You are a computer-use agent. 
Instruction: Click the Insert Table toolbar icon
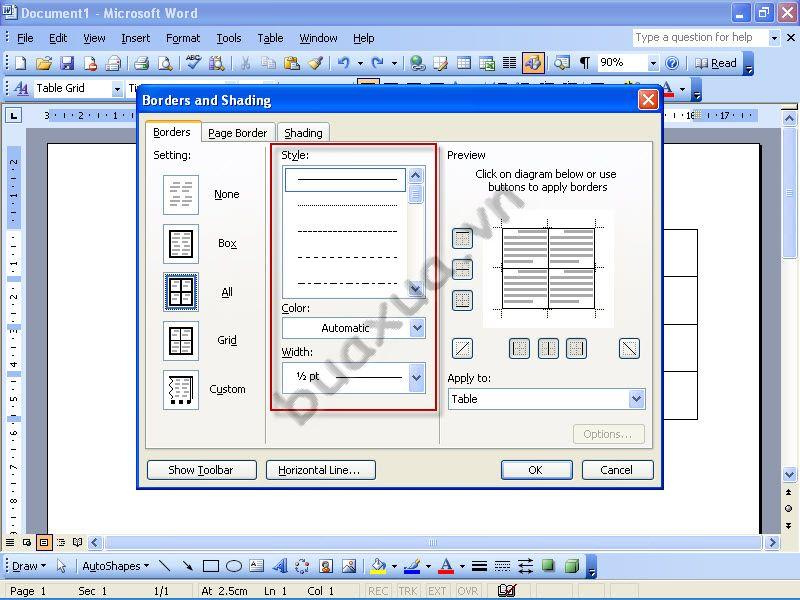point(464,63)
